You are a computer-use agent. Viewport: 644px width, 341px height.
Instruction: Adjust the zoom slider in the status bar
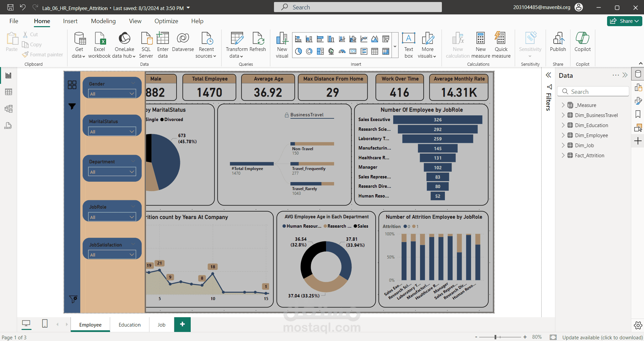click(495, 337)
